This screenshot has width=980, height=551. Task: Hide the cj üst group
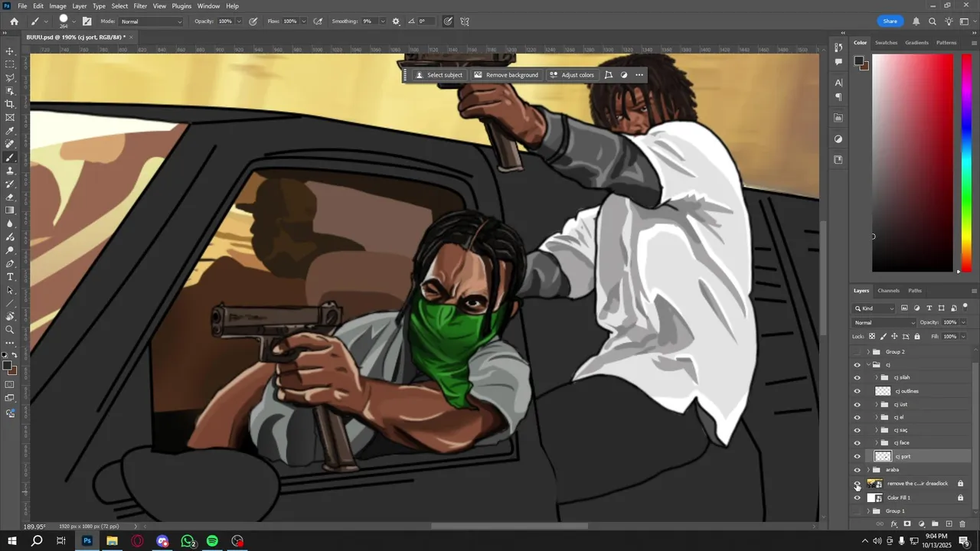[x=857, y=405]
